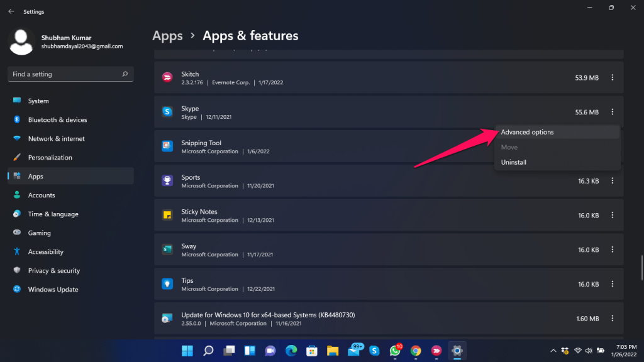Click the Sticky Notes app icon
644x362 pixels.
tap(167, 215)
